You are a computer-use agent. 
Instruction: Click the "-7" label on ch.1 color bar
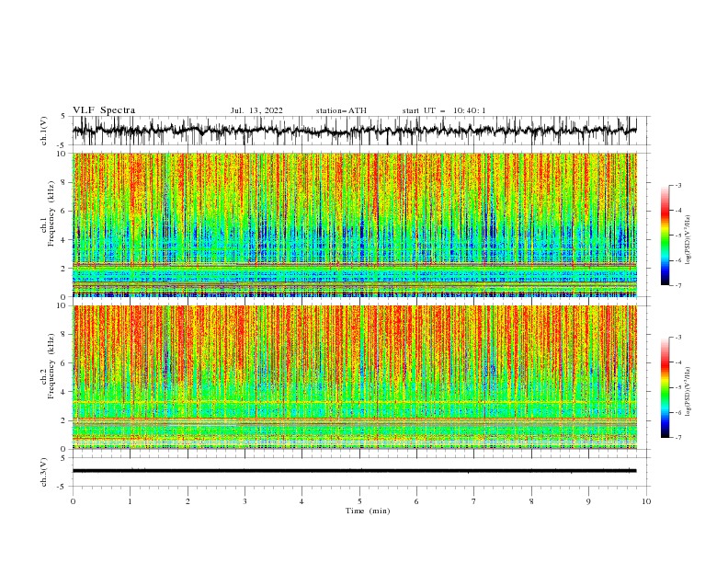(x=678, y=285)
